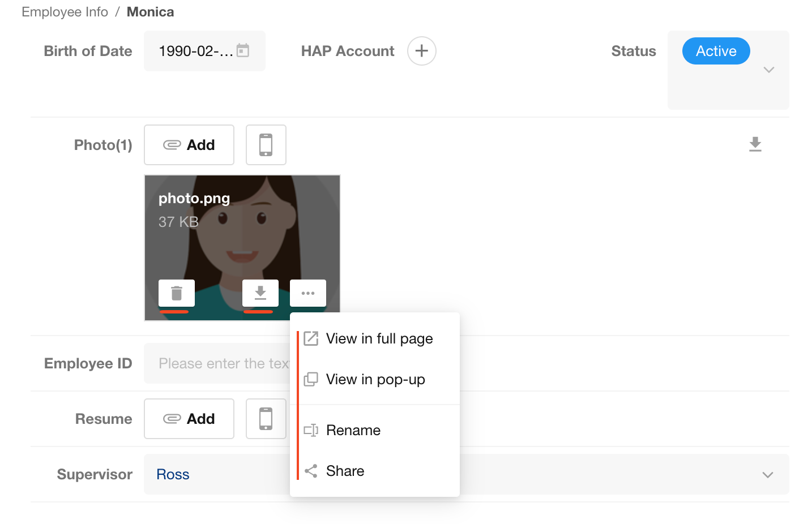Image resolution: width=812 pixels, height=524 pixels.
Task: Open supervisor record Ross
Action: (173, 474)
